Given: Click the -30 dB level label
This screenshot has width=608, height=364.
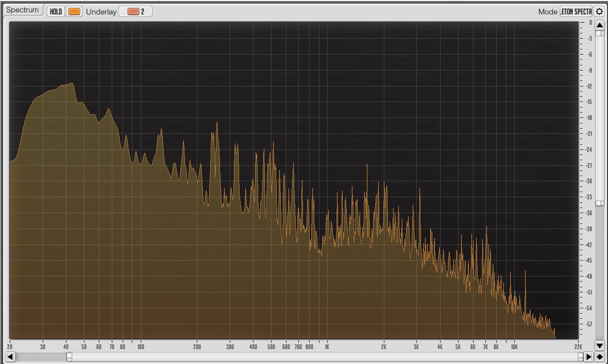Looking at the screenshot, I should click(588, 181).
